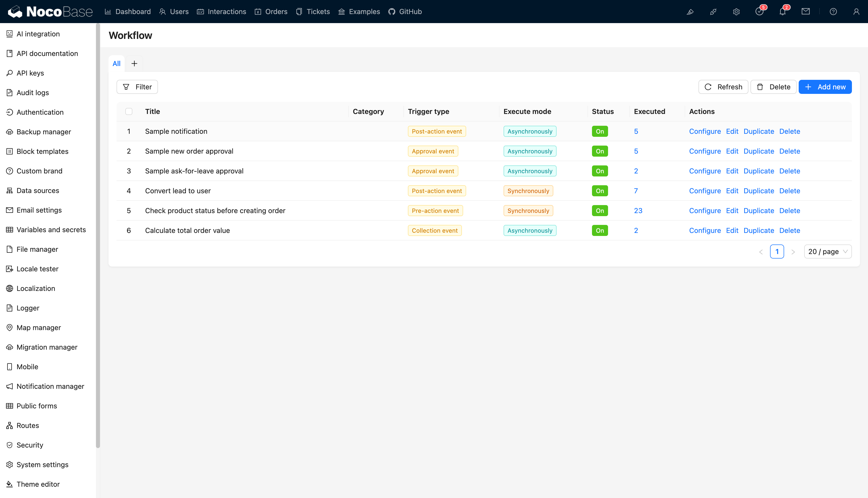Viewport: 868px width, 498px height.
Task: Click Pre-action event trigger tag
Action: (435, 211)
